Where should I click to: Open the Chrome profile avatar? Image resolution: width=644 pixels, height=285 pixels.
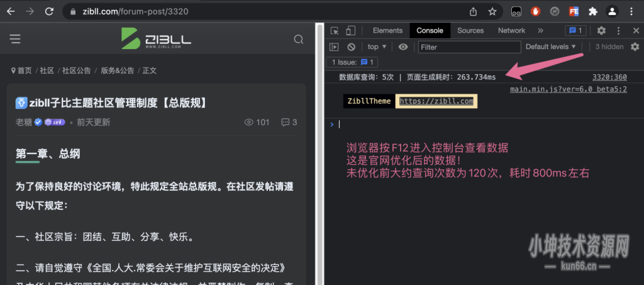(x=612, y=11)
